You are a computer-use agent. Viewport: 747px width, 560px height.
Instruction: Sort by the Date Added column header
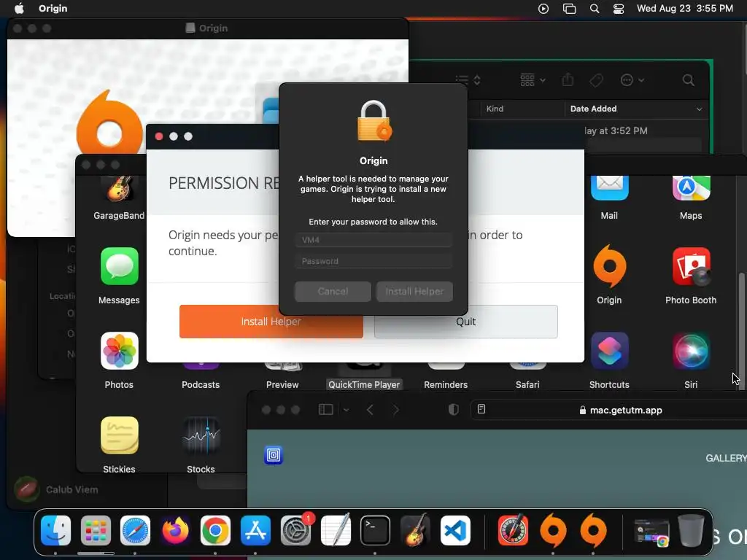click(635, 109)
